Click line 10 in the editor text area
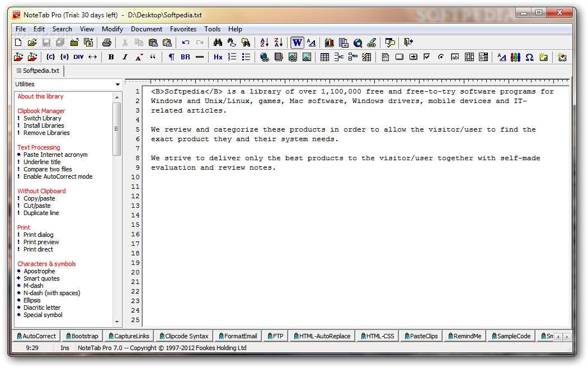This screenshot has width=588, height=368. 356,177
